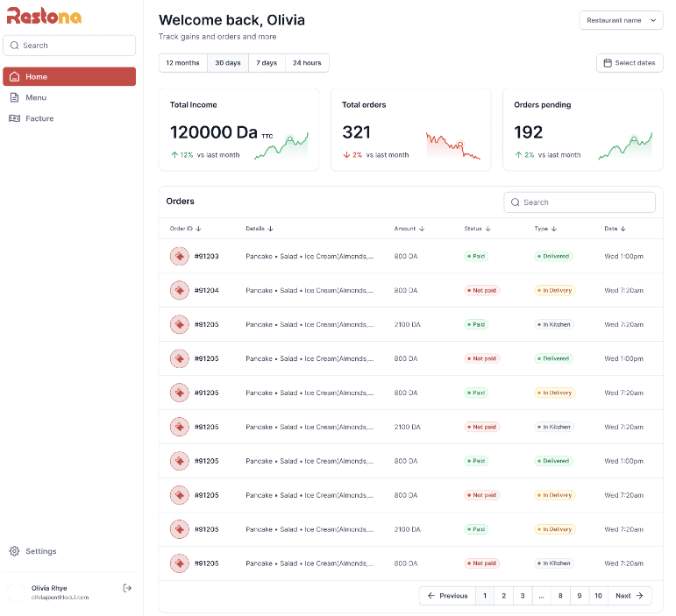Open the Select dates picker

coord(630,63)
